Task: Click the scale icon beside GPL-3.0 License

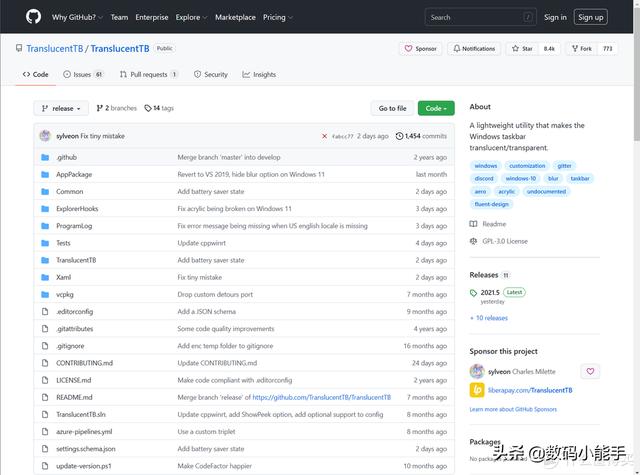Action: [473, 241]
